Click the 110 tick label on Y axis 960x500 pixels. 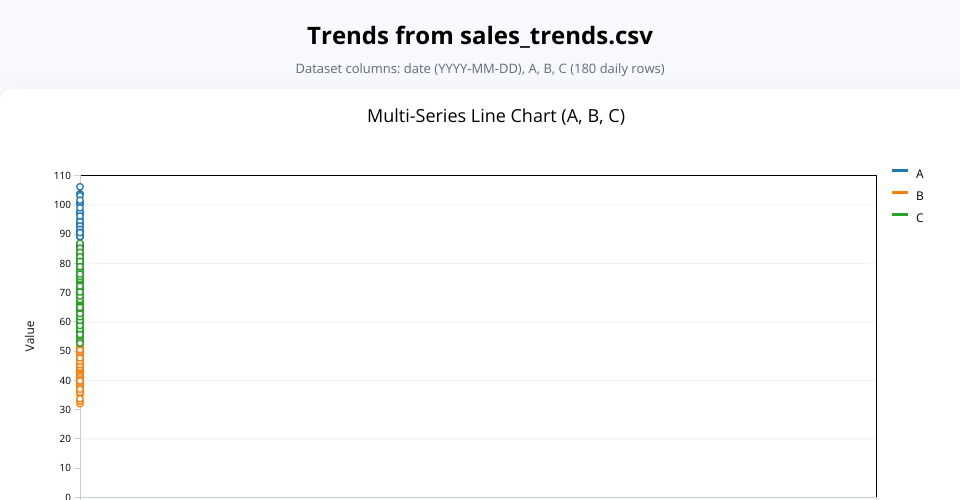pyautogui.click(x=62, y=175)
